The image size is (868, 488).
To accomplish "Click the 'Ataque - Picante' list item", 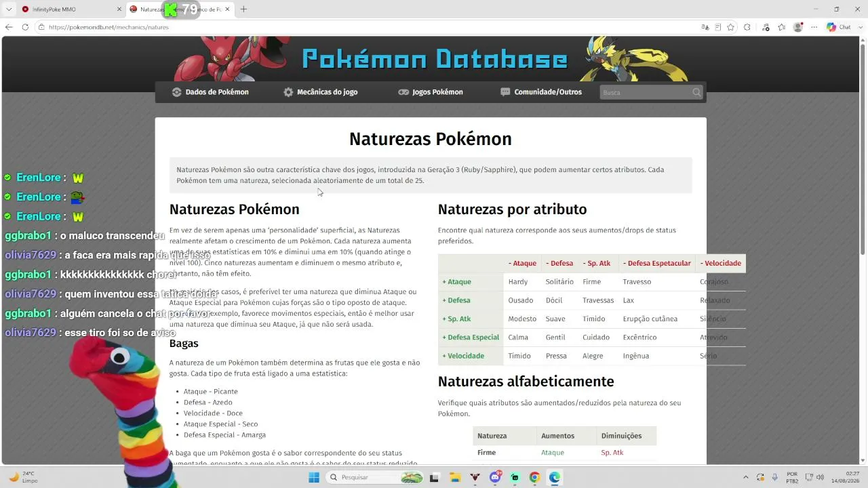I will tap(211, 392).
